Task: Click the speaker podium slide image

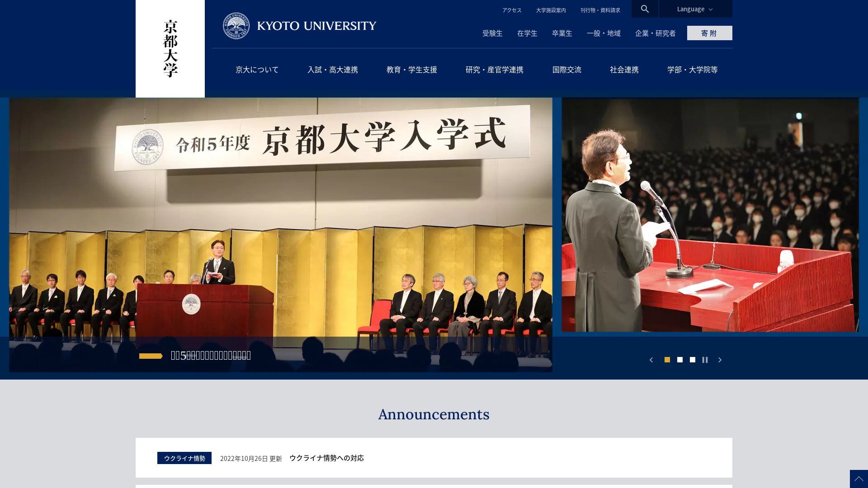Action: (710, 215)
